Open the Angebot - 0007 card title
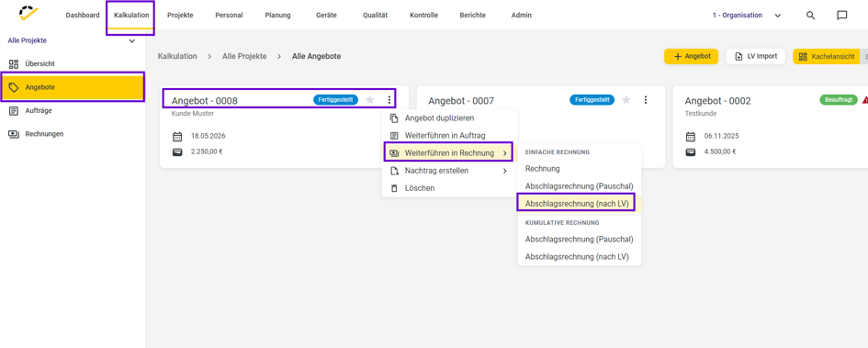This screenshot has width=868, height=348. (461, 101)
